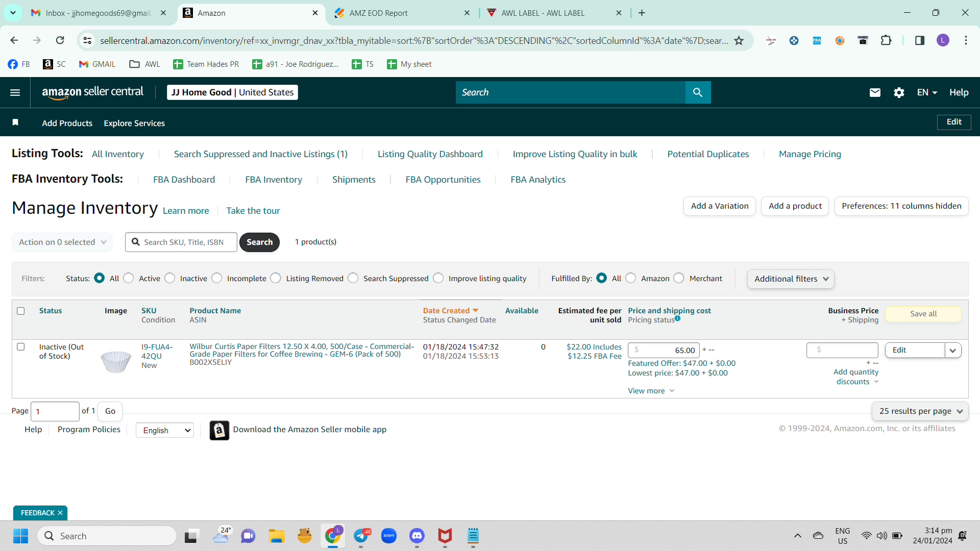Select Fulfilled By Amazon radio

631,278
